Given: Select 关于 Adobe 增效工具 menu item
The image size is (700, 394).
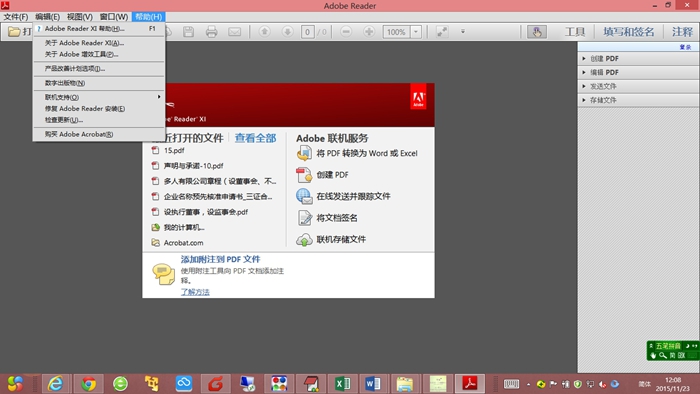Looking at the screenshot, I should pos(99,54).
